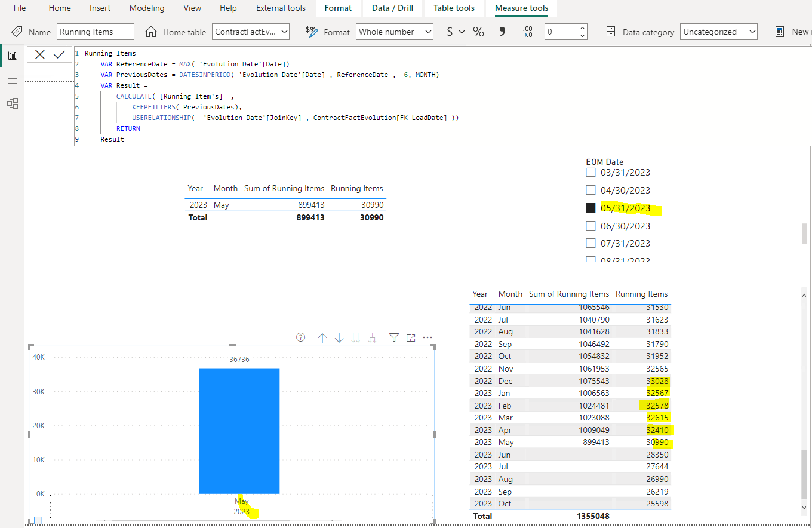Click the EOM Date slicer title
Image resolution: width=812 pixels, height=528 pixels.
pyautogui.click(x=605, y=162)
